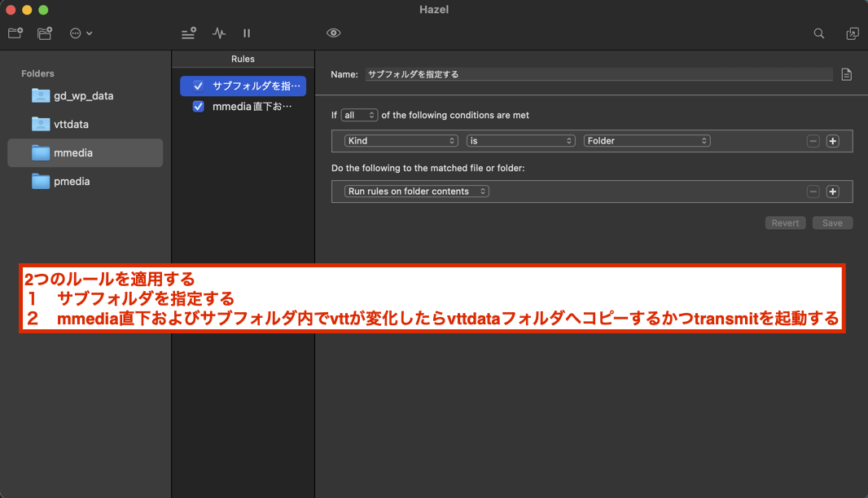Toggle checkbox for サブフォルダを指定する rule
The height and width of the screenshot is (498, 868).
198,86
